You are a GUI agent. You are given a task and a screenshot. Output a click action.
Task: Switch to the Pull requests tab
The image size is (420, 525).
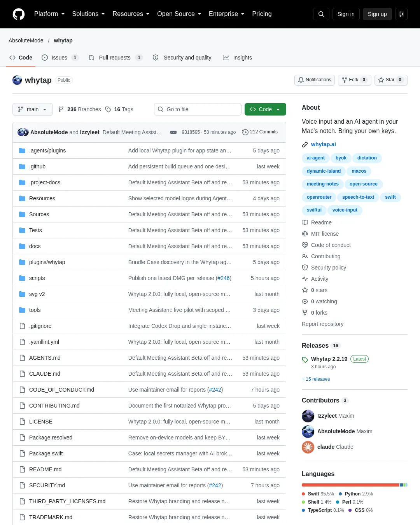coord(115,58)
